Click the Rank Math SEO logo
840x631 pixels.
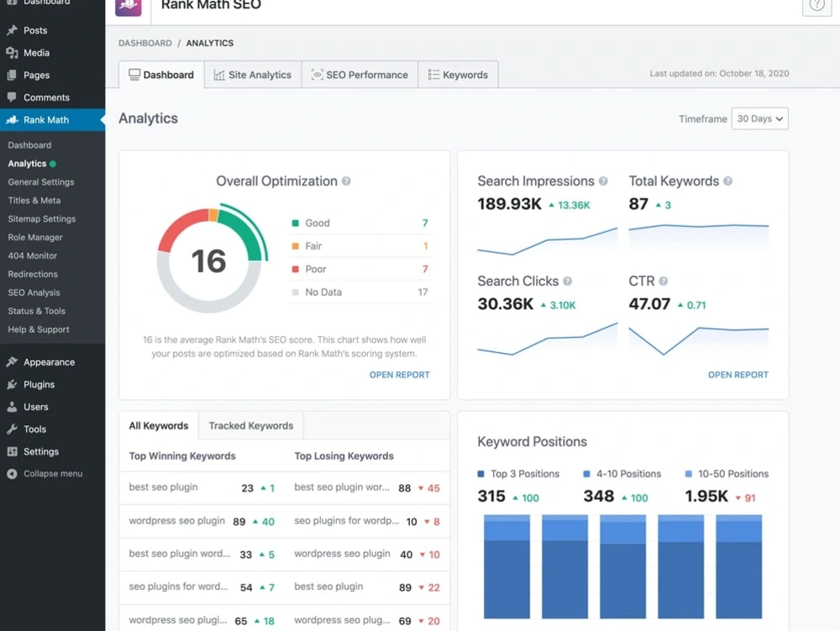(128, 7)
